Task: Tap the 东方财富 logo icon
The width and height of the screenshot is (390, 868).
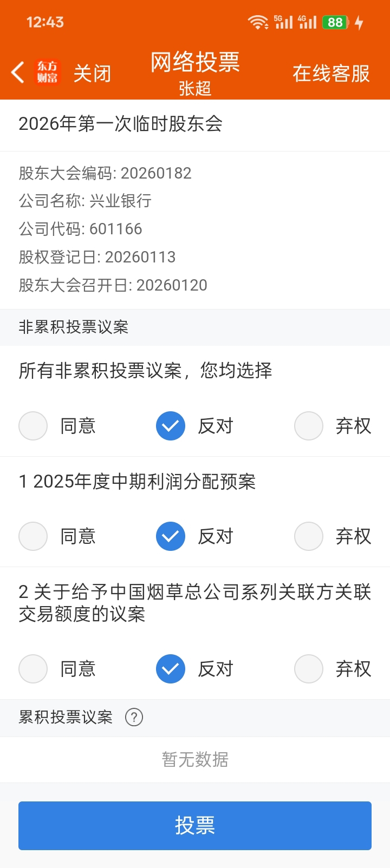Action: coord(47,73)
